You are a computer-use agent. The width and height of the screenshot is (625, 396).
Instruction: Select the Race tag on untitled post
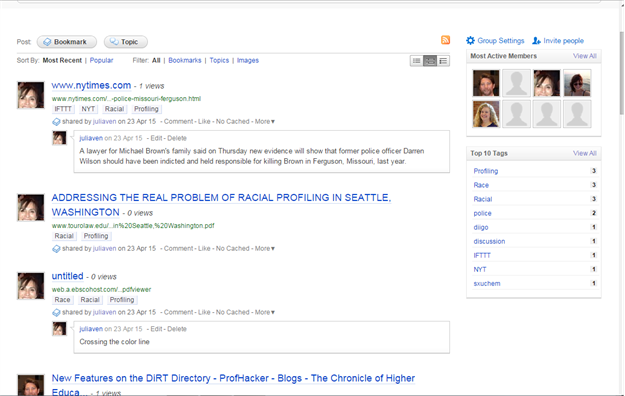tap(63, 299)
